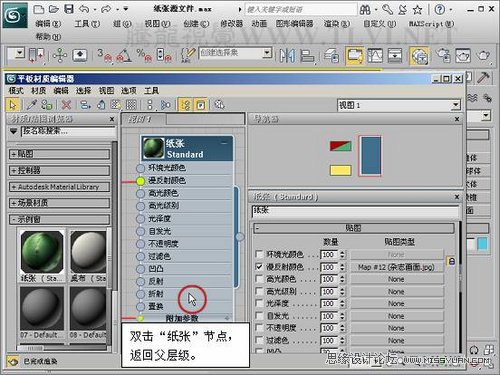Image resolution: width=500 pixels, height=375 pixels.
Task: Click the None button for 不透明度
Action: (x=397, y=328)
